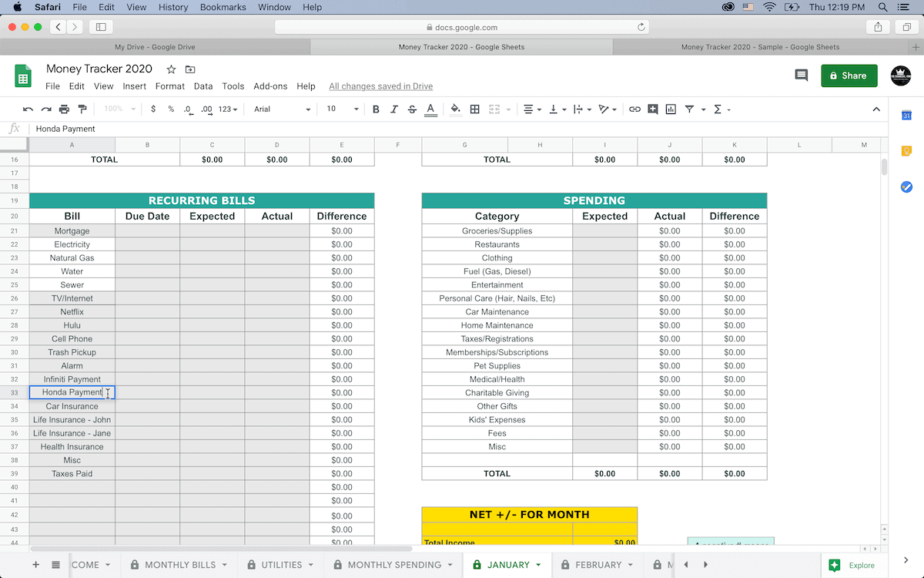This screenshot has width=924, height=578.
Task: Toggle italic formatting
Action: pyautogui.click(x=394, y=109)
